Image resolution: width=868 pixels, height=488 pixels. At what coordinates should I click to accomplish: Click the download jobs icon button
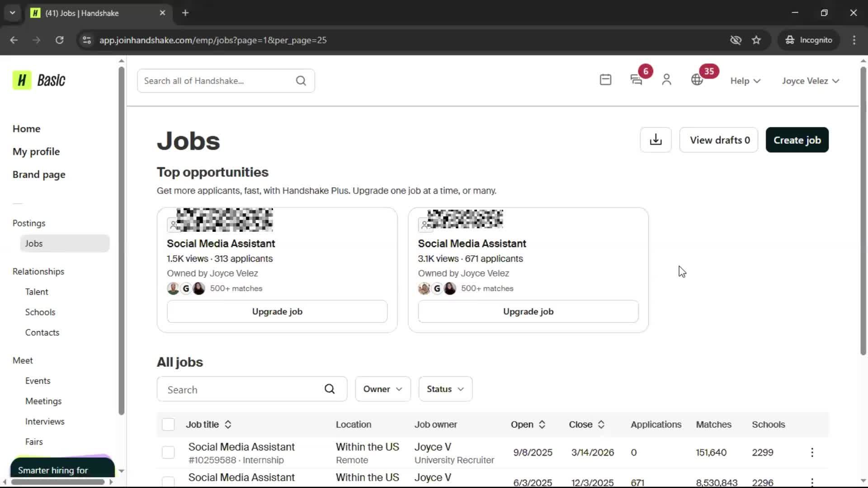(x=656, y=140)
